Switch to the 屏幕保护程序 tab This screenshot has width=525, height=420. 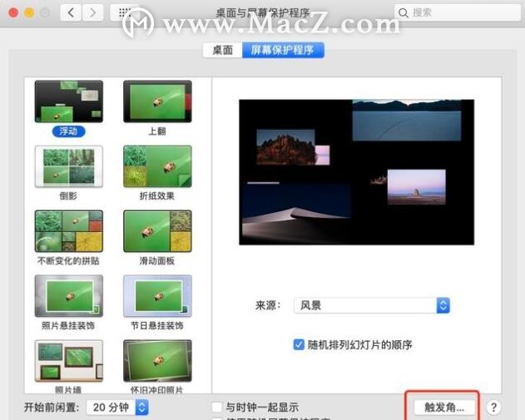tap(283, 50)
